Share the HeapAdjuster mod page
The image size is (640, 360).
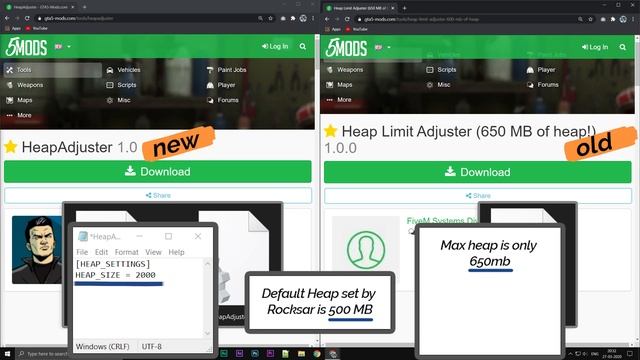coord(158,195)
